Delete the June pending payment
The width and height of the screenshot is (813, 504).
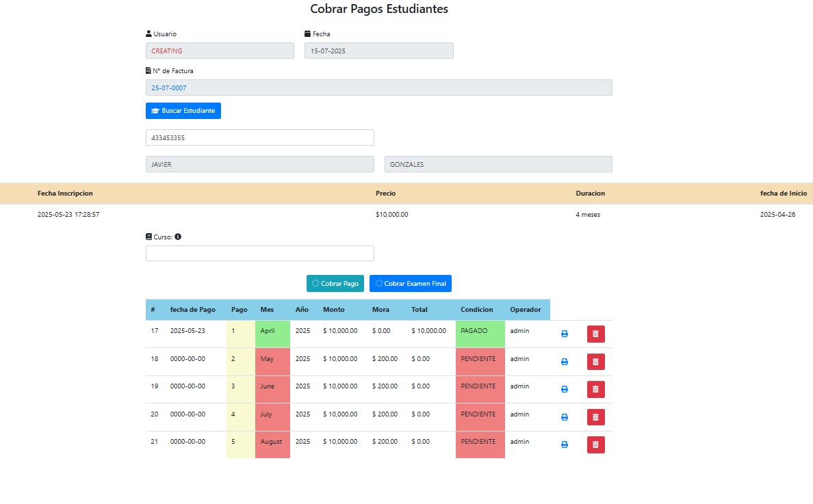pyautogui.click(x=595, y=389)
